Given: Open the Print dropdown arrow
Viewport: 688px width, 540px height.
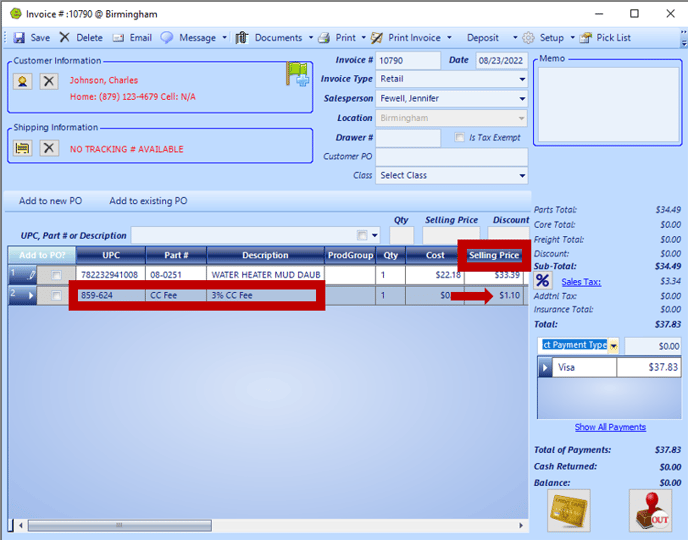Looking at the screenshot, I should coord(363,38).
